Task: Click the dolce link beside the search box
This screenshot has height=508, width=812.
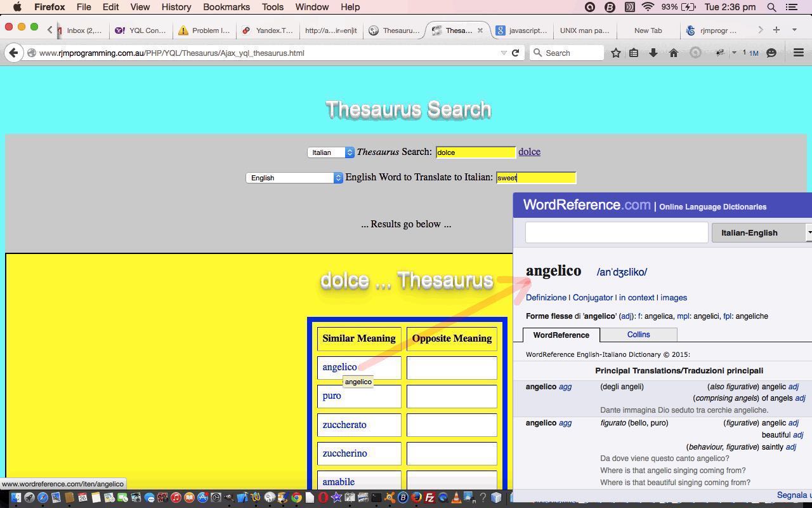Action: pos(529,152)
